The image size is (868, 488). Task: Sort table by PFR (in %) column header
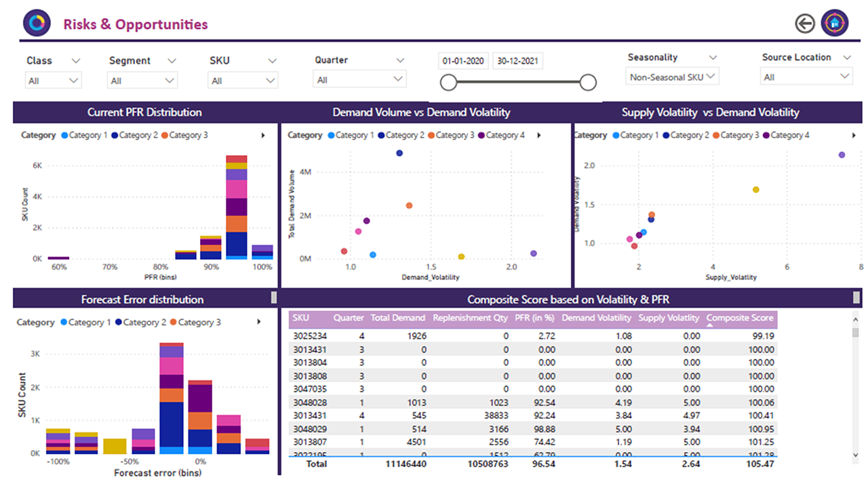tap(535, 318)
